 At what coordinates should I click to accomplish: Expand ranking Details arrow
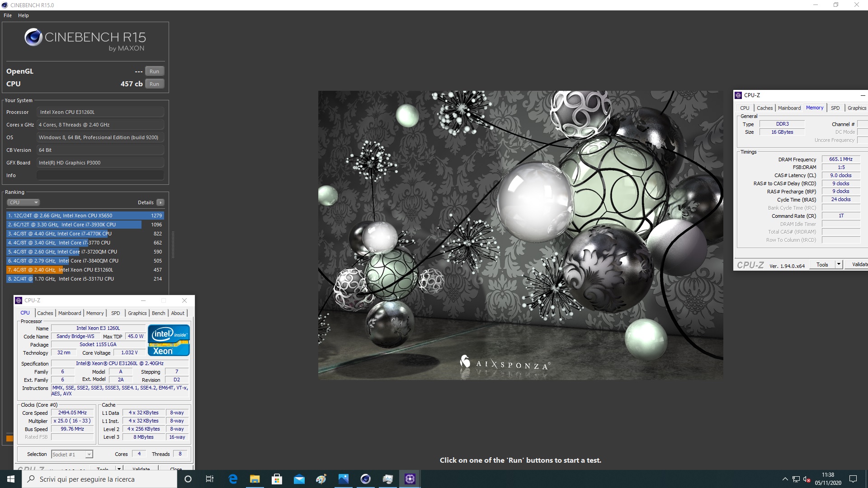160,202
